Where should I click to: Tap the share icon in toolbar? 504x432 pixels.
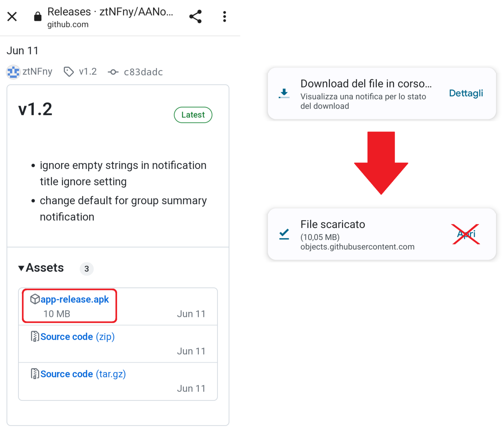coord(195,17)
